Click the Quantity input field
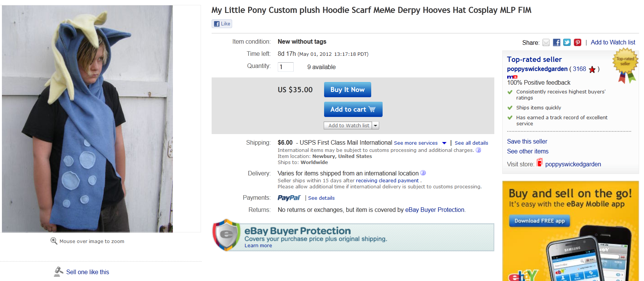644x281 pixels. 286,67
